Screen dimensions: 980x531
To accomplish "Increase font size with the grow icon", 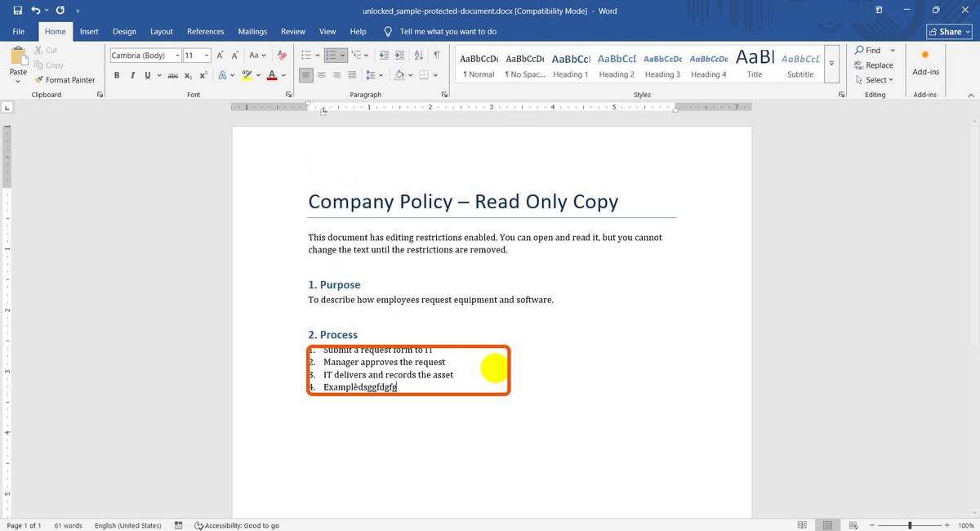I will (220, 56).
